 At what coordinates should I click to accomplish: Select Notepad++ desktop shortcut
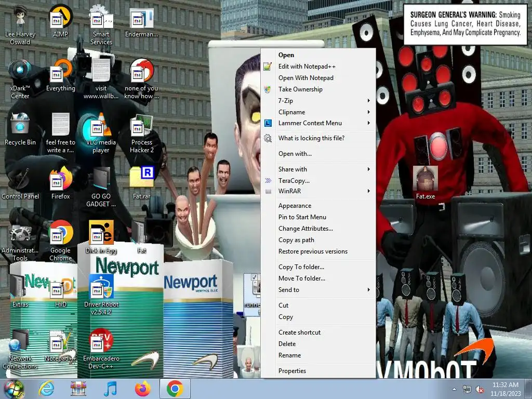pyautogui.click(x=60, y=345)
